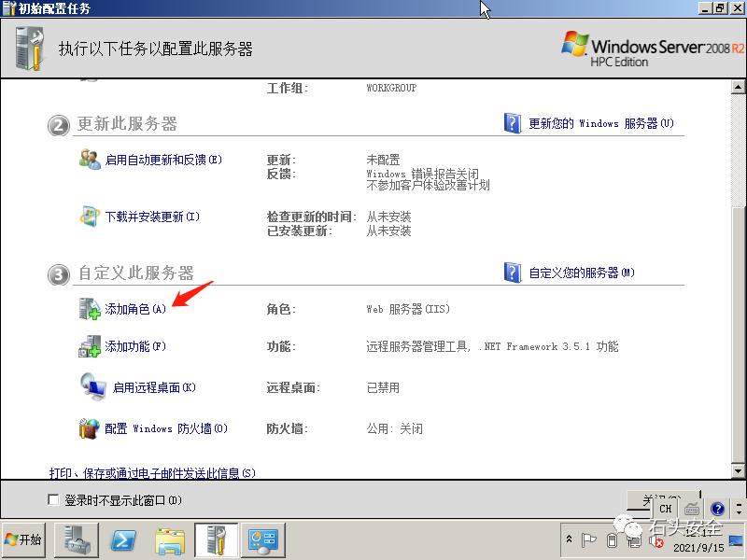The height and width of the screenshot is (560, 747).
Task: Click the 添加功能 green plus icon
Action: click(x=88, y=346)
